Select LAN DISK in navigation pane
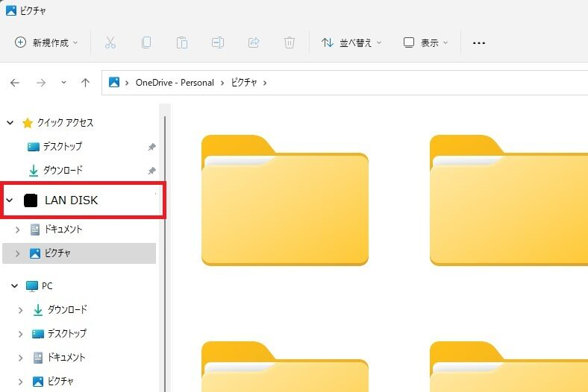 (x=71, y=200)
